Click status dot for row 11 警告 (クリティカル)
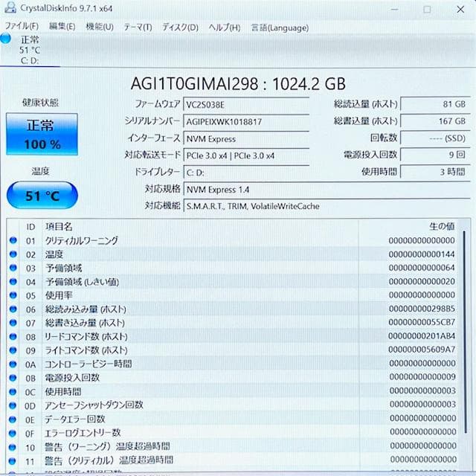 (x=13, y=461)
